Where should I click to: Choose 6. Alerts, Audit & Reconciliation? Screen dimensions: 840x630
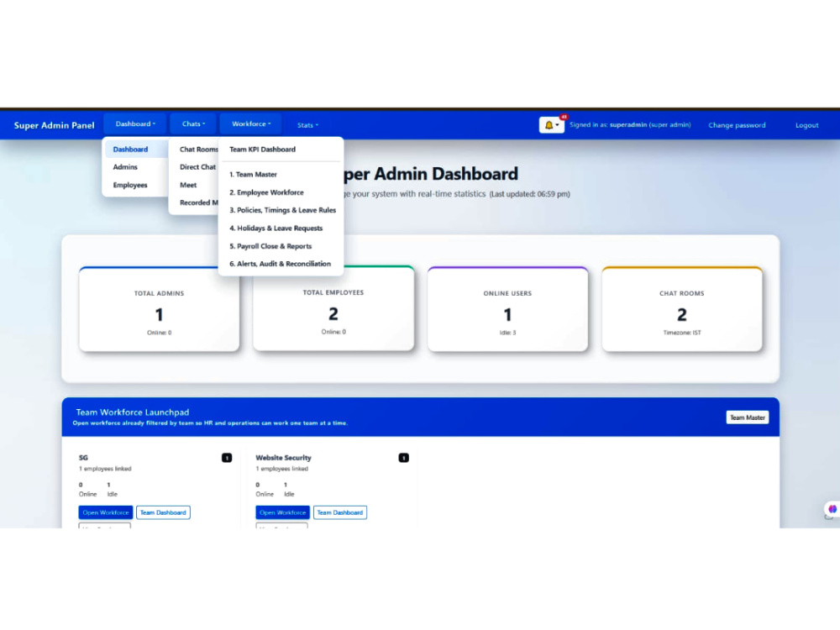tap(281, 264)
